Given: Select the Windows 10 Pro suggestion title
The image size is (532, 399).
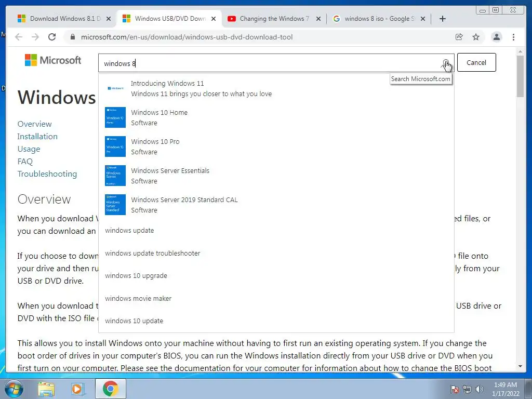Looking at the screenshot, I should pos(155,141).
